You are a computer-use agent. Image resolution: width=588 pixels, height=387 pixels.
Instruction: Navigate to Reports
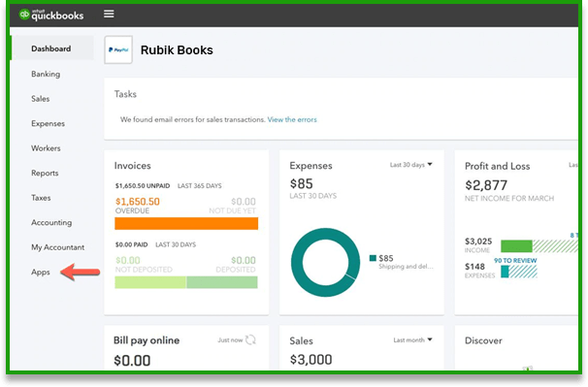point(45,173)
